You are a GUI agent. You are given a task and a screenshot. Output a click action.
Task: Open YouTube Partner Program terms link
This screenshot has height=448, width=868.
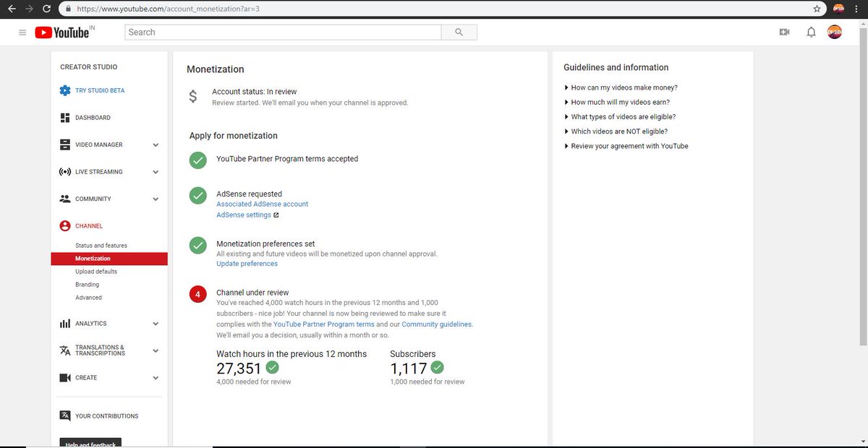click(x=324, y=324)
